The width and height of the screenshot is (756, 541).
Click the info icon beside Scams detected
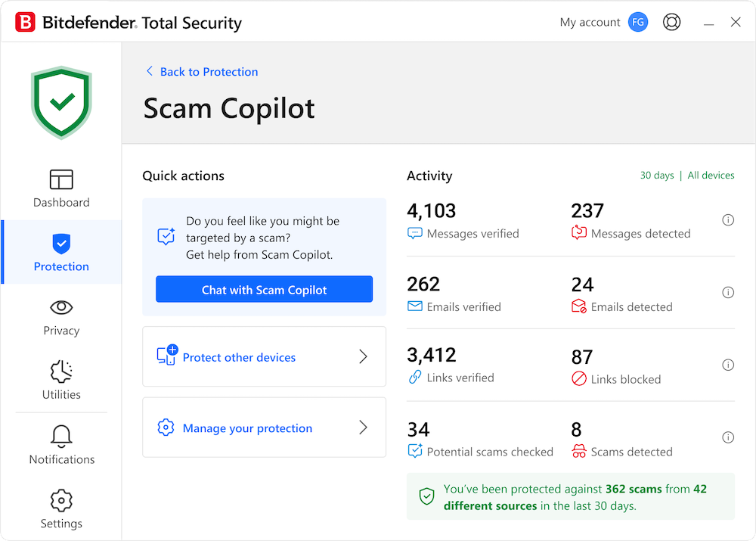tap(728, 437)
